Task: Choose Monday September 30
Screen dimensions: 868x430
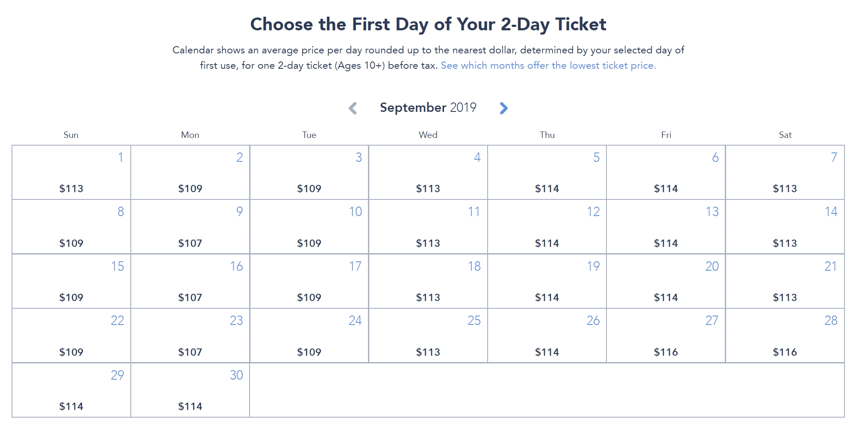Action: pos(190,390)
